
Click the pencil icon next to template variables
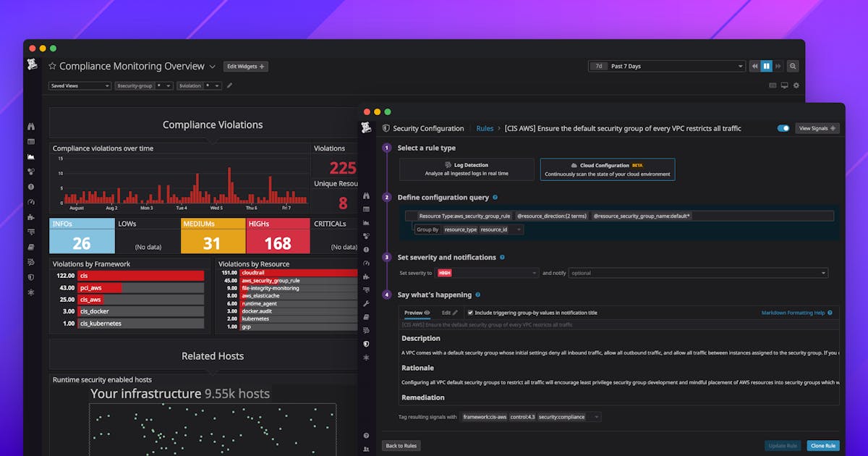(229, 85)
